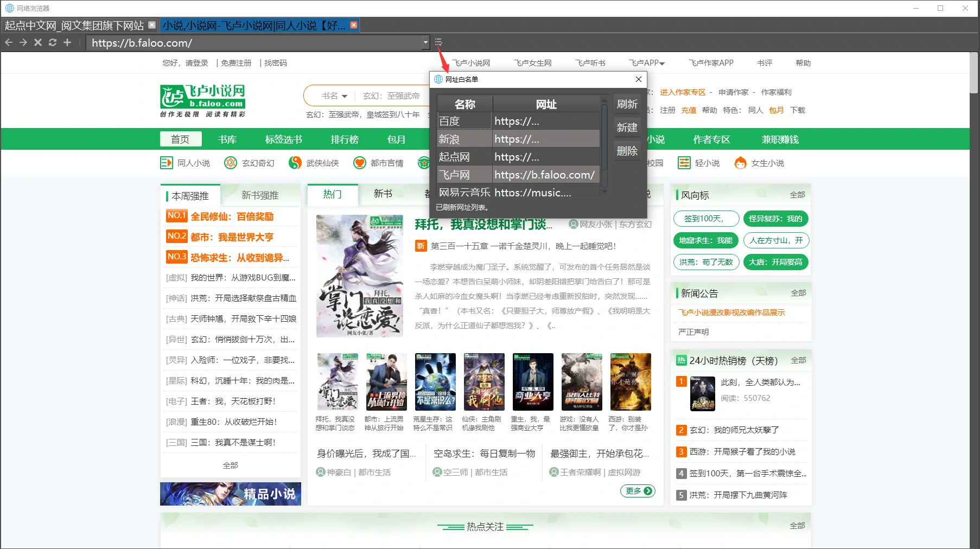Click the 热 badge of 24小时热销榜
The image size is (980, 549).
(682, 360)
